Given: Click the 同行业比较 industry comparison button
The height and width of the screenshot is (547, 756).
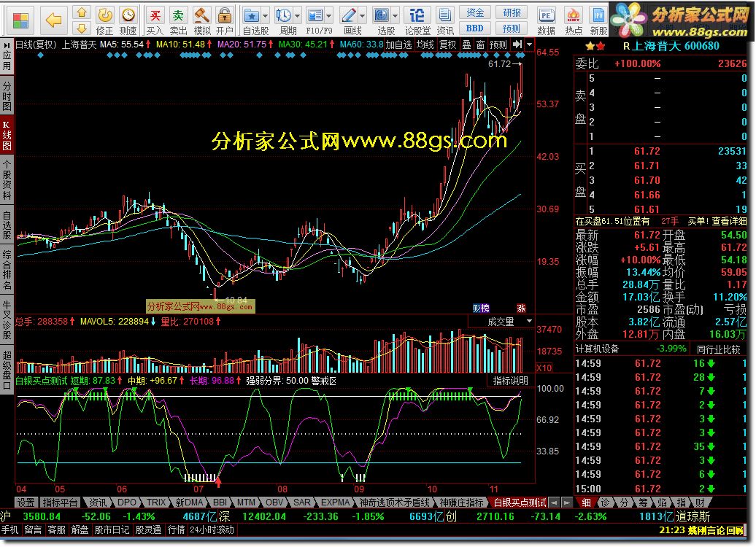Looking at the screenshot, I should [x=718, y=349].
